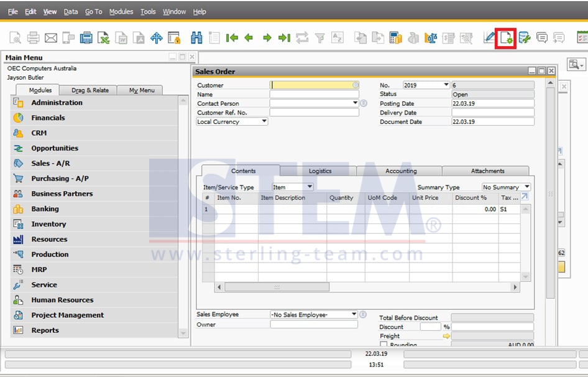Open the Summary Type dropdown
The height and width of the screenshot is (377, 588).
pyautogui.click(x=527, y=186)
